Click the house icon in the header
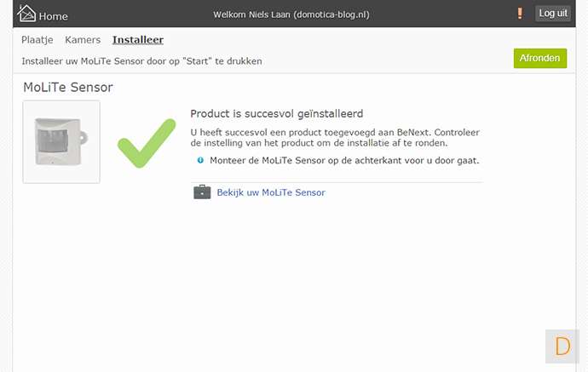 pos(27,14)
